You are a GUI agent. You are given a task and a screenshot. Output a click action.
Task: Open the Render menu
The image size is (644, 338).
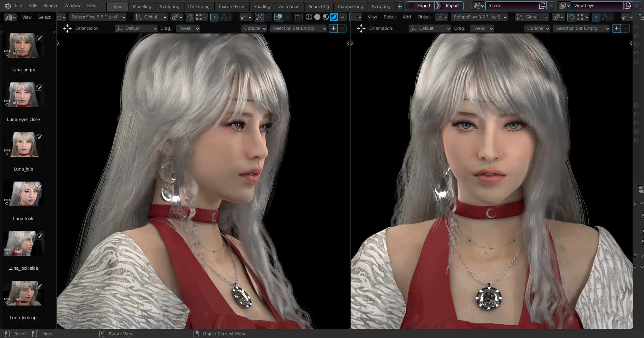50,5
